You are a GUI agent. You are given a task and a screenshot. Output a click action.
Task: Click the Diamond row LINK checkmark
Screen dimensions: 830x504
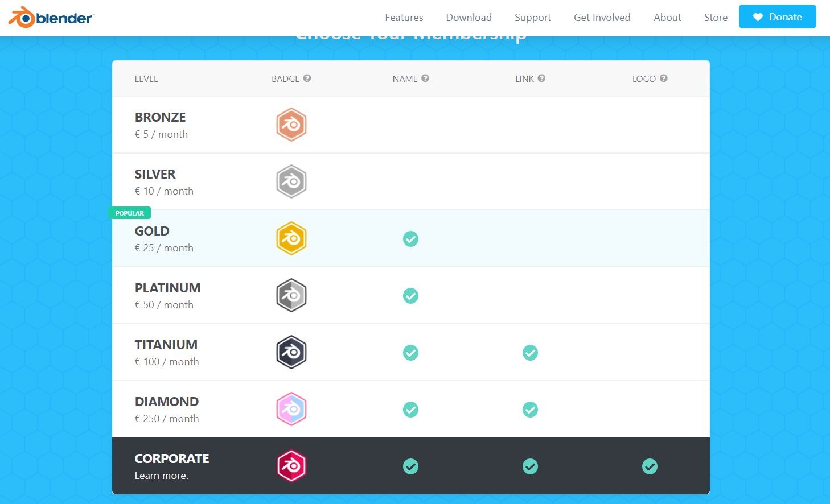coord(530,410)
